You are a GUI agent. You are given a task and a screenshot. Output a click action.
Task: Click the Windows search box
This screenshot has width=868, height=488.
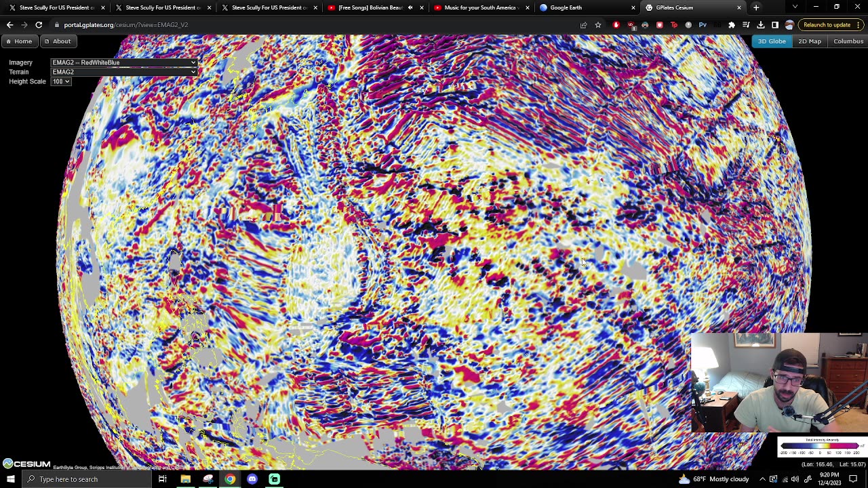click(x=86, y=479)
